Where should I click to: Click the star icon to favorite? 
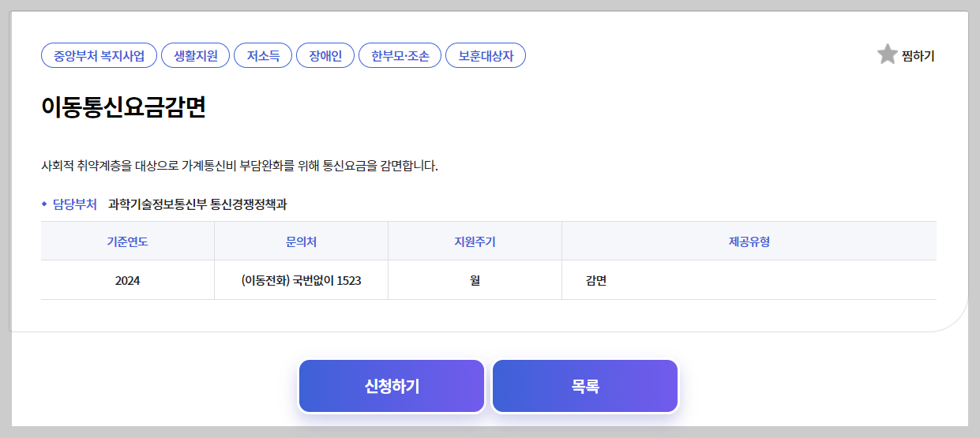tap(887, 54)
